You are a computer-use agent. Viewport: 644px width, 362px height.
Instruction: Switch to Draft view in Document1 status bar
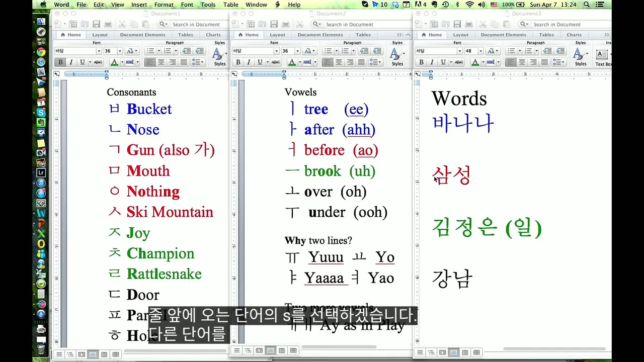(59, 354)
